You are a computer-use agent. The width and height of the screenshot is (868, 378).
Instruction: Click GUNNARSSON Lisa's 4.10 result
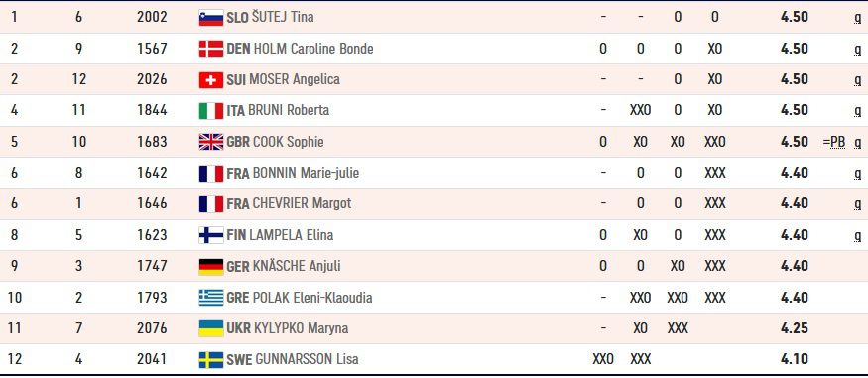point(795,360)
